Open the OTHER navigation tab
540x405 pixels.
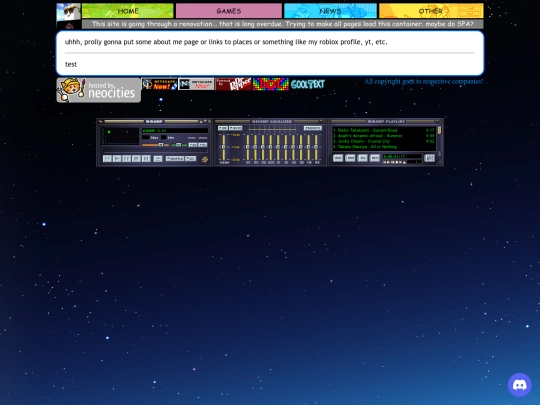point(431,11)
